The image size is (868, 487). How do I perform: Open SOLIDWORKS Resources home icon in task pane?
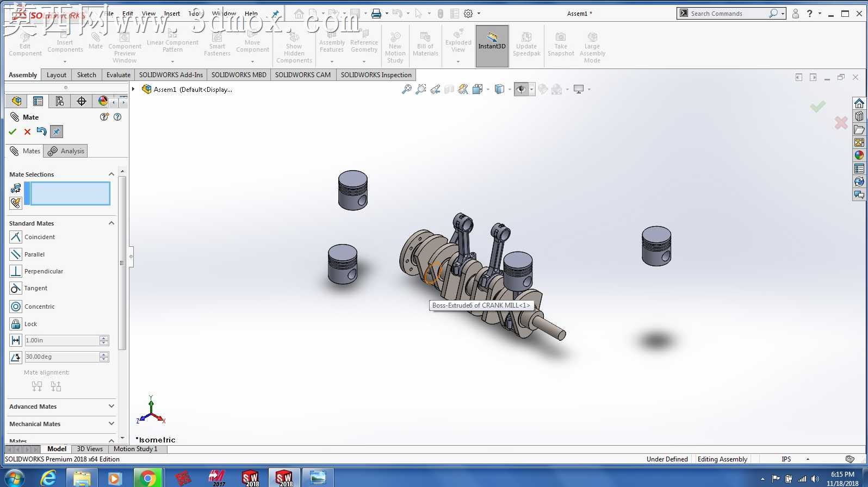(859, 103)
